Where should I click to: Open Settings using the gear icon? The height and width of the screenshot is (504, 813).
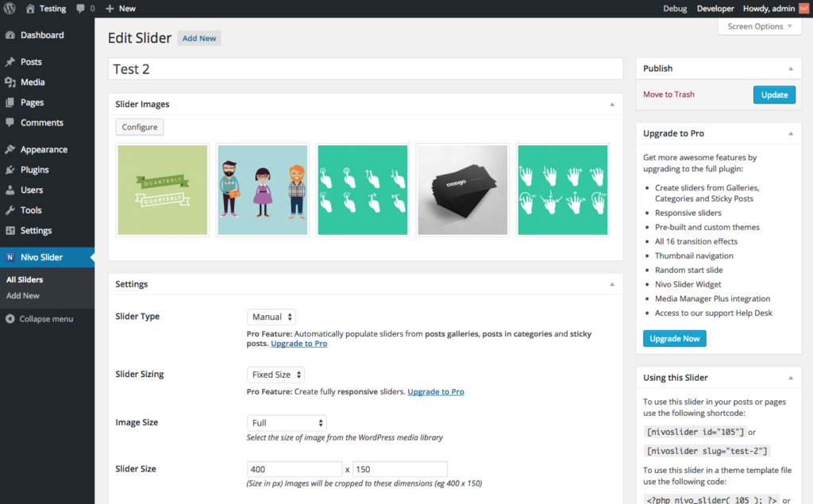[11, 230]
